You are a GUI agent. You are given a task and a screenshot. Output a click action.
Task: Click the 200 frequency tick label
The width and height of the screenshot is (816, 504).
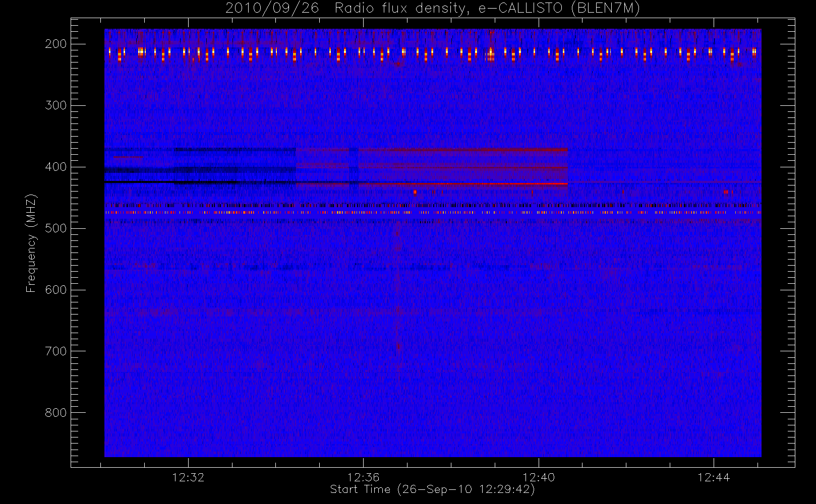coord(56,44)
